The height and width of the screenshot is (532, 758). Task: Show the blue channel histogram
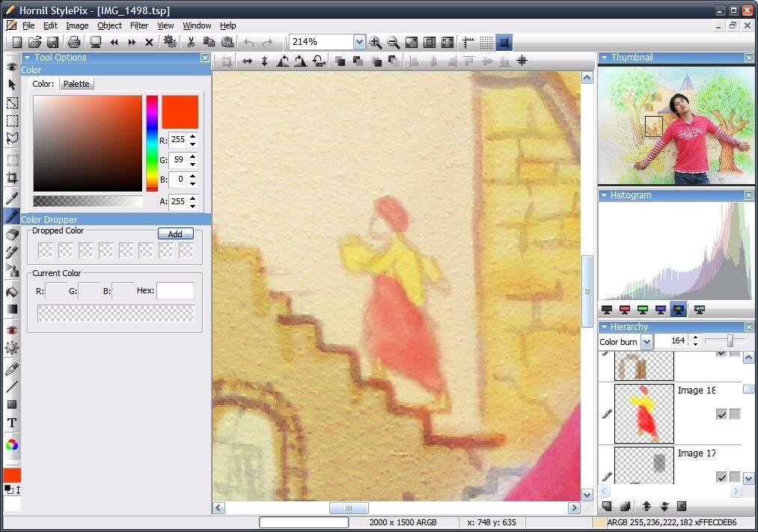[660, 309]
